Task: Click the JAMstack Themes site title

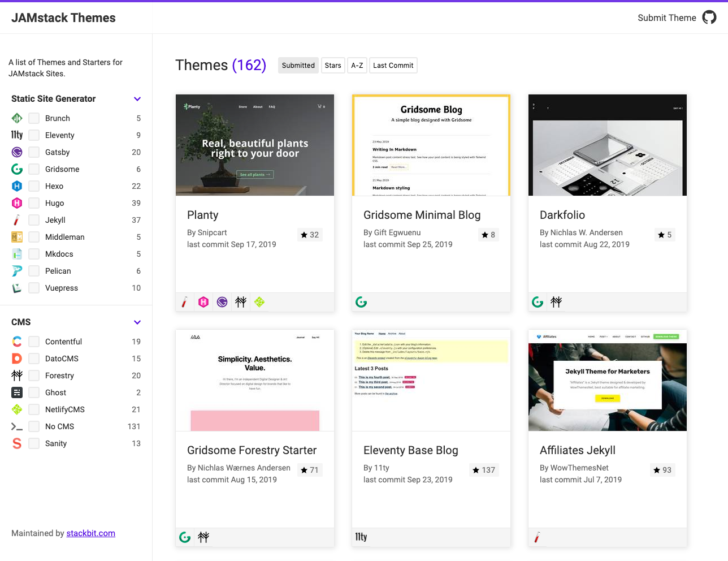Action: click(x=63, y=18)
